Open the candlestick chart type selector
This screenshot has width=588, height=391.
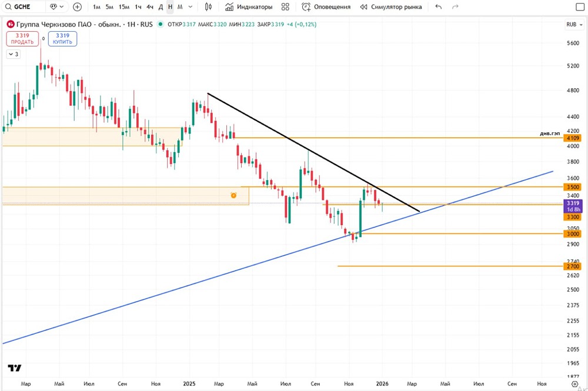pyautogui.click(x=209, y=6)
